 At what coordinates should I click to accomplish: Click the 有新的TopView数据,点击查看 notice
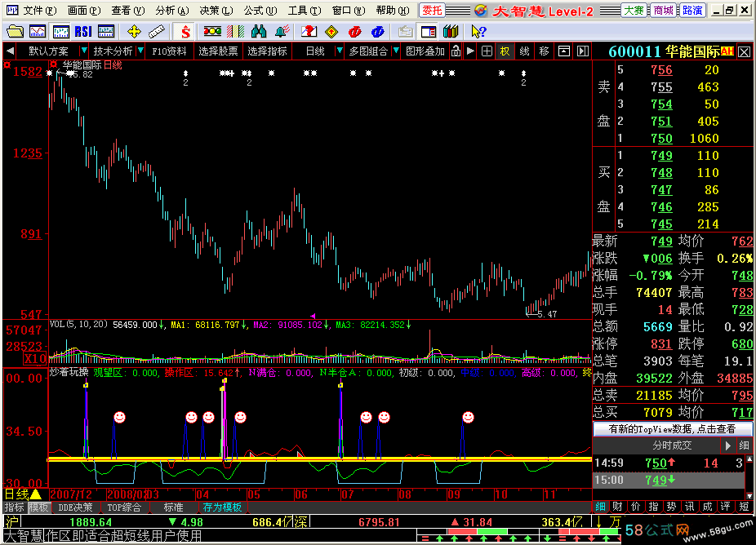tap(672, 429)
